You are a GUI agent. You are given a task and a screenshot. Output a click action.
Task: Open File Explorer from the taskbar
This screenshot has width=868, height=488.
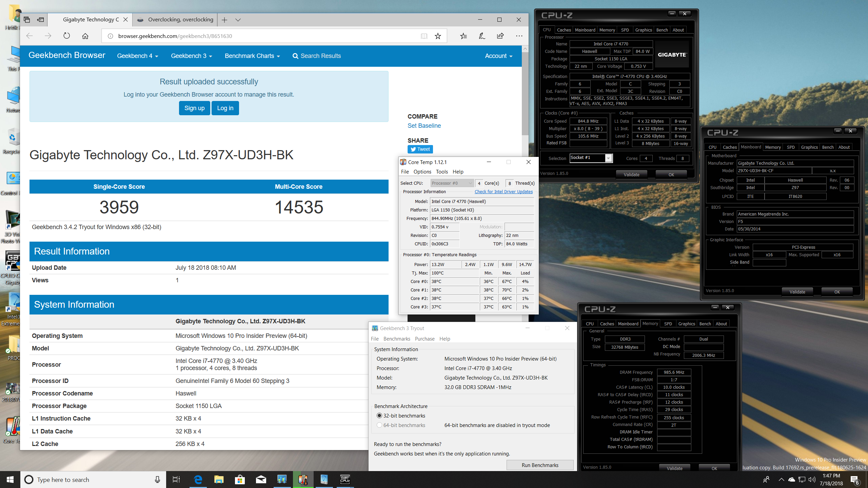coord(219,480)
